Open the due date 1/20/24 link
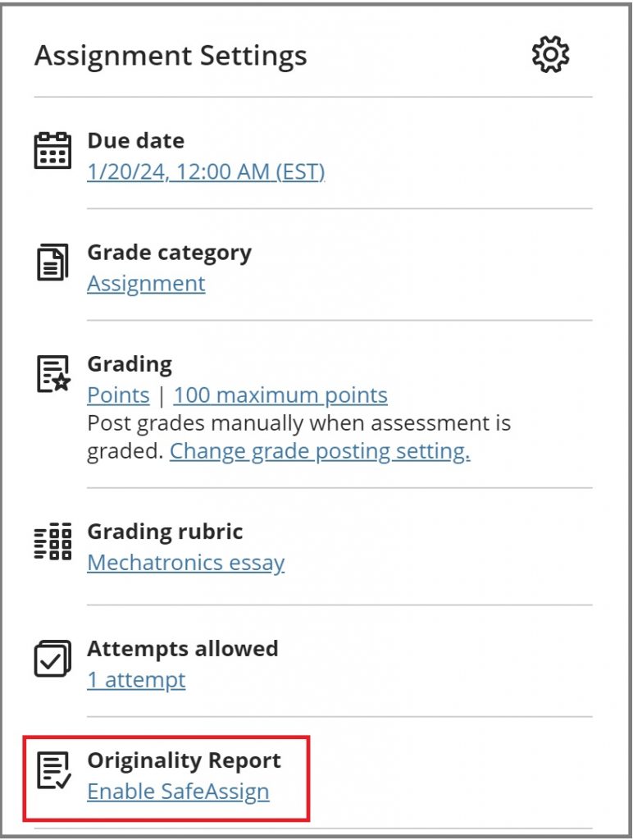Screen dimensions: 633x840 coord(206,171)
